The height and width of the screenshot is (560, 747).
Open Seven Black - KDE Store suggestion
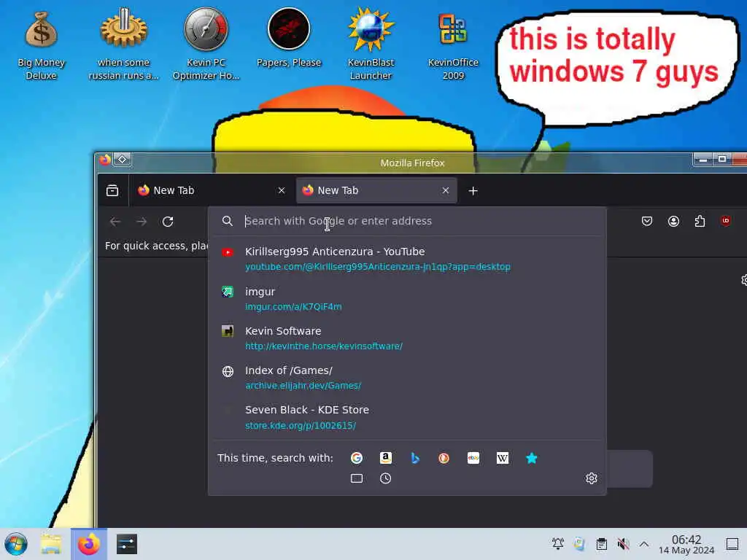tap(407, 417)
